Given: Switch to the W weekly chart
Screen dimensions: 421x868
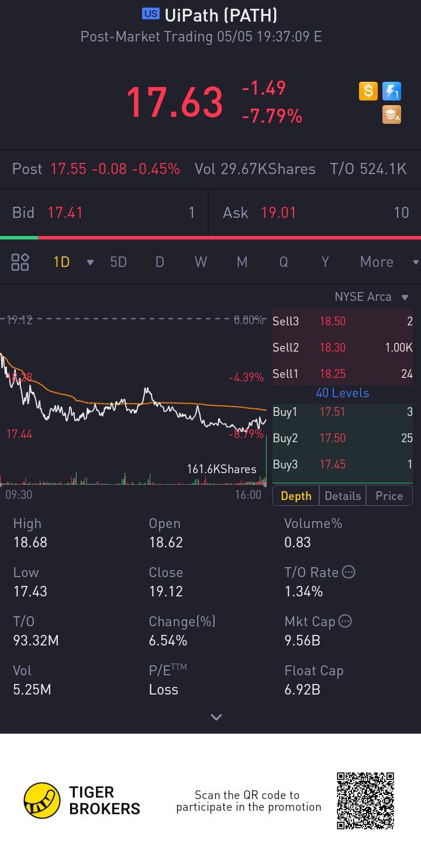Looking at the screenshot, I should tap(201, 262).
